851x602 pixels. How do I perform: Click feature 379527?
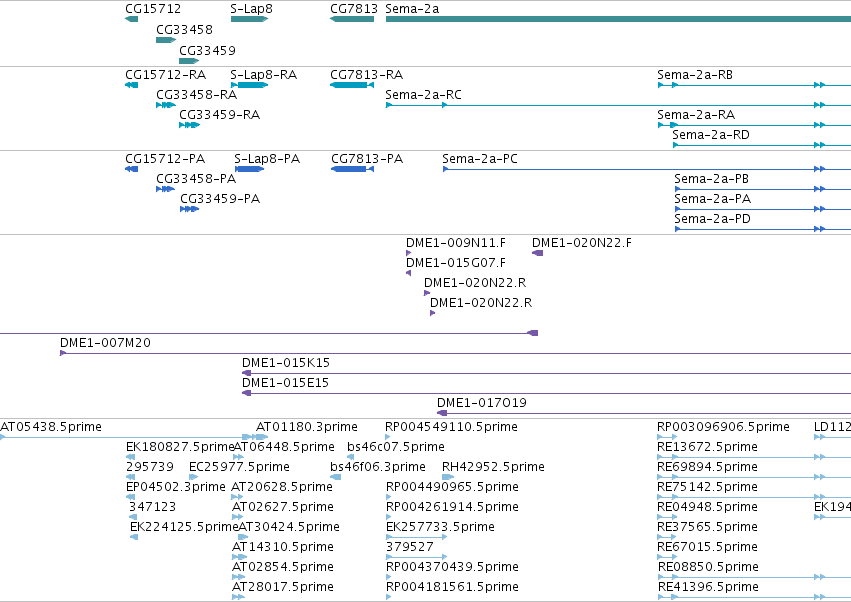pyautogui.click(x=410, y=547)
